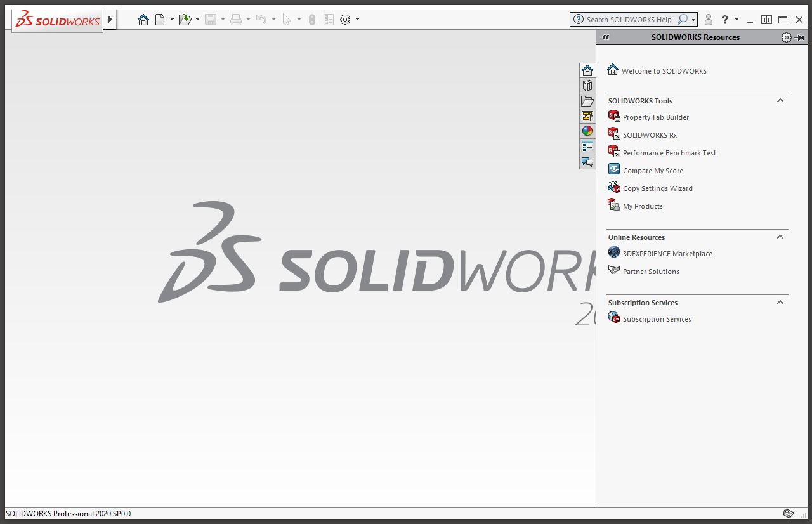Screen dimensions: 812x524
Task: Click the status bar units icon
Action: tap(789, 513)
